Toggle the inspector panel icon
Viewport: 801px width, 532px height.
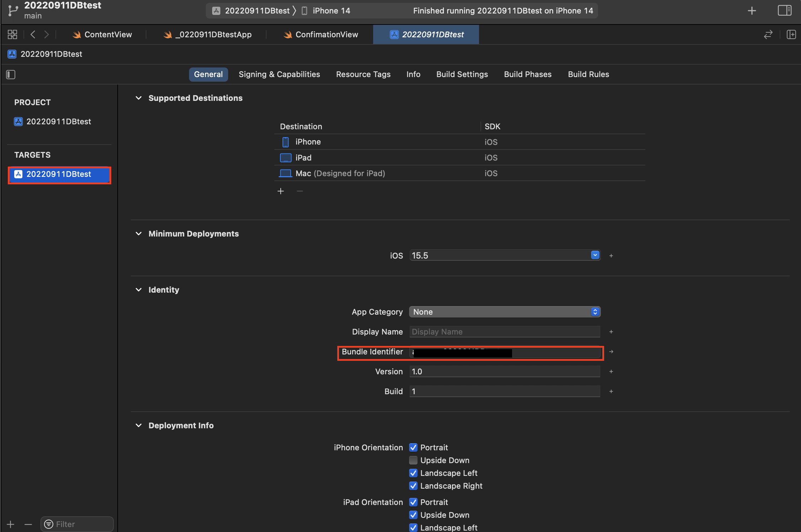pyautogui.click(x=784, y=10)
